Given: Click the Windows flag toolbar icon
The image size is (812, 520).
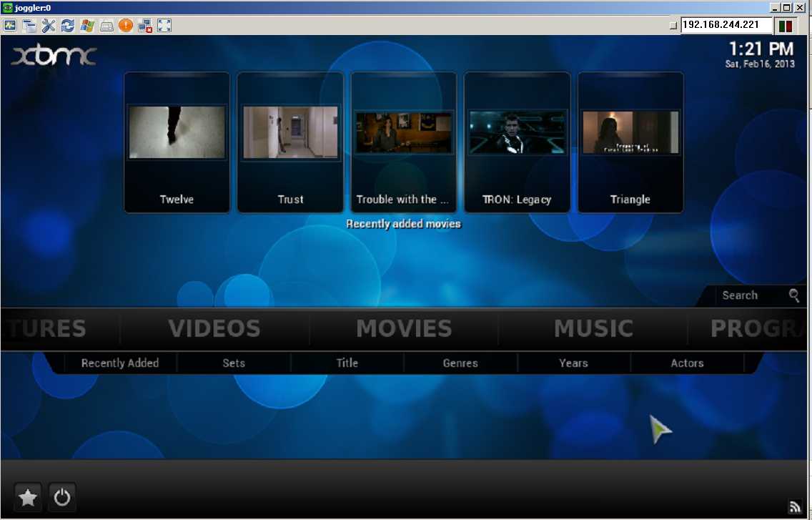Looking at the screenshot, I should [87, 26].
